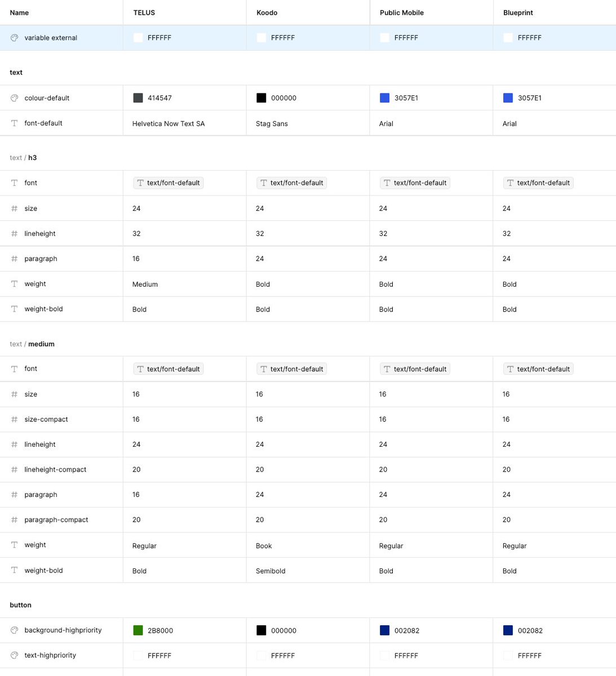Click the Blueprint mode column header
This screenshot has height=676, width=616.
[518, 12]
